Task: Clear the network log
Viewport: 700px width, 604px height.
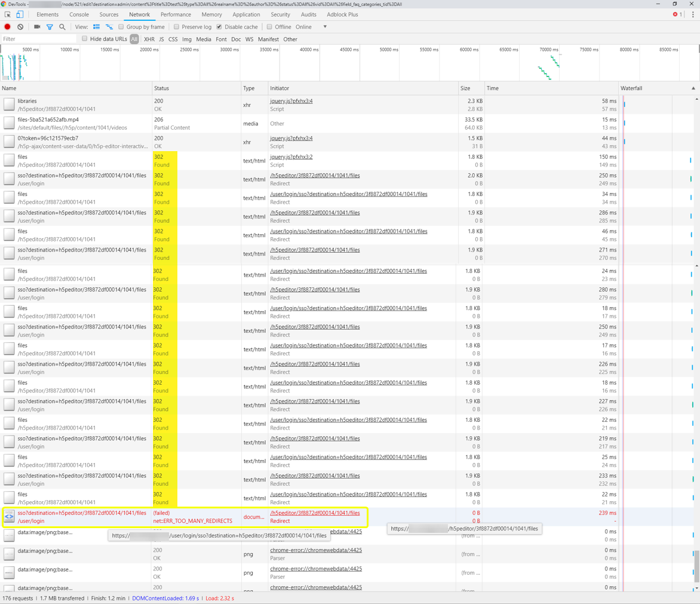Action: 20,27
